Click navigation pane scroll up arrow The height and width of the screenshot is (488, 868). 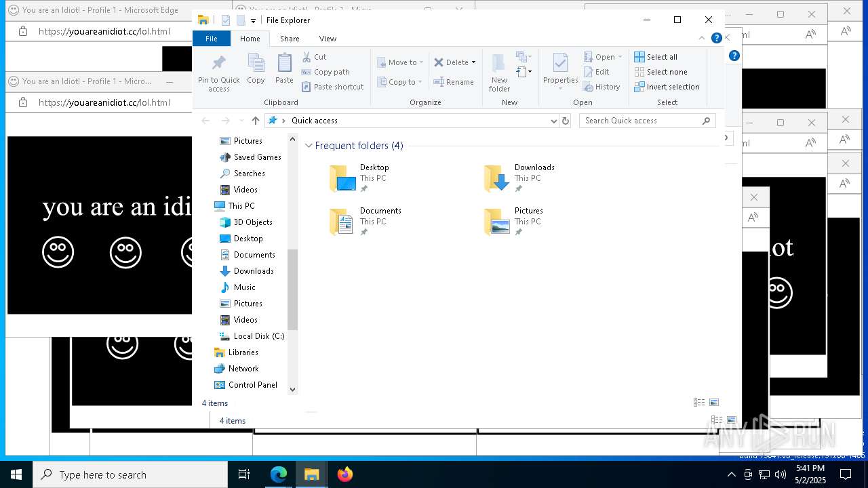coord(293,139)
